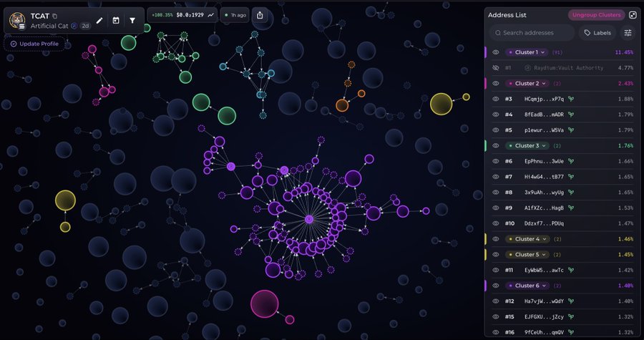
Task: Copy the TCAT token address icon
Action: [x=55, y=16]
